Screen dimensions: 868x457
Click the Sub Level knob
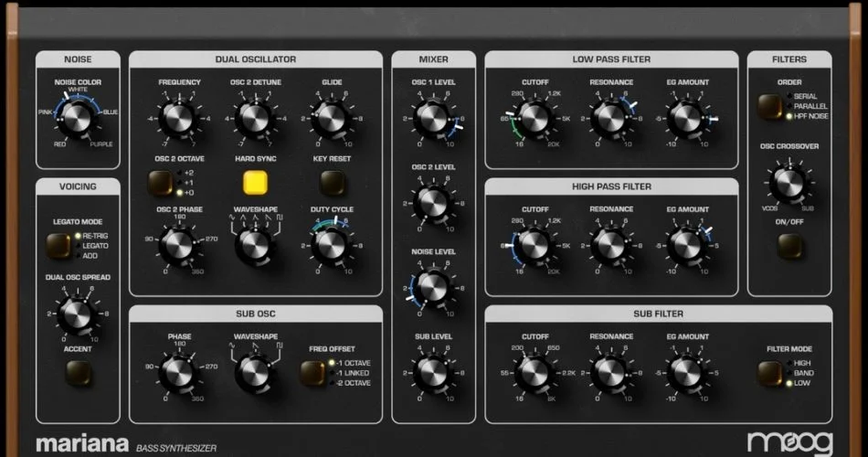click(x=433, y=372)
